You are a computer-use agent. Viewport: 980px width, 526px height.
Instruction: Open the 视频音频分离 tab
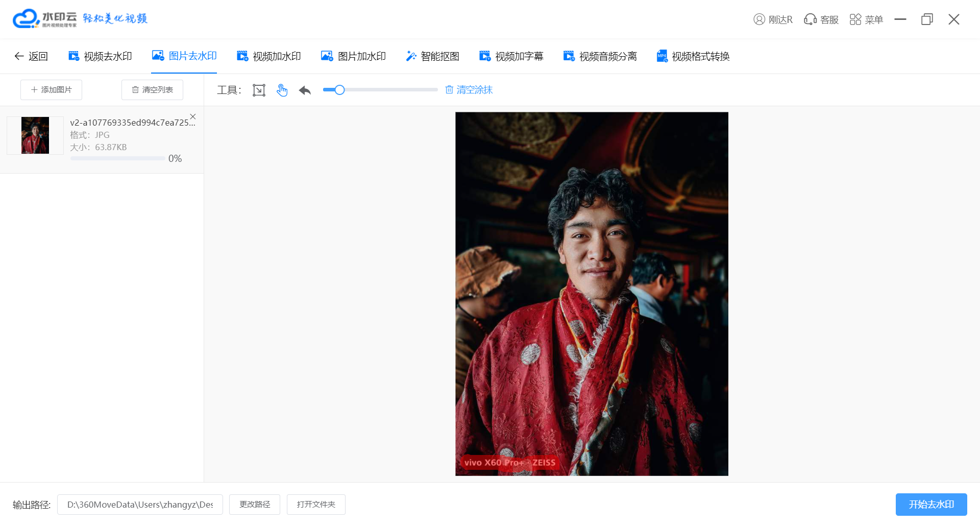(x=600, y=56)
